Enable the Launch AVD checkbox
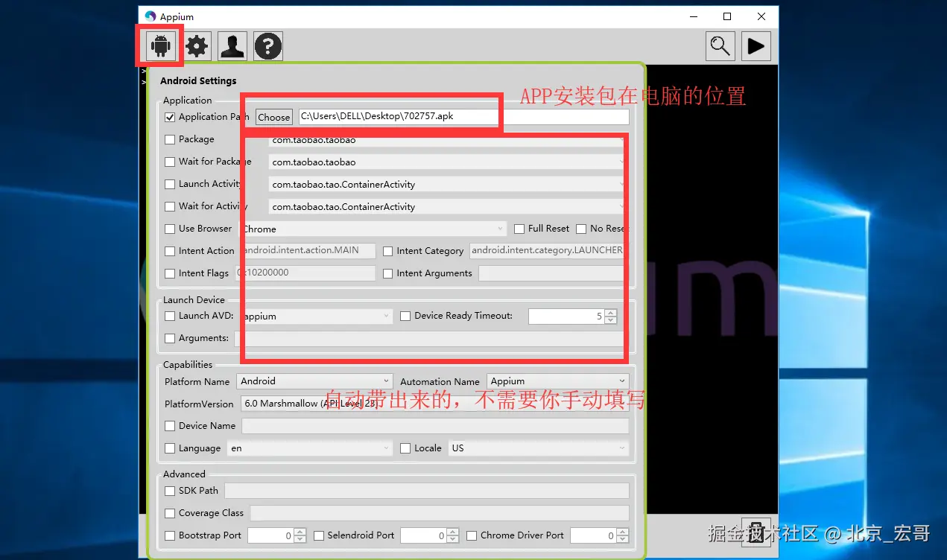Viewport: 947px width, 560px height. pos(170,316)
